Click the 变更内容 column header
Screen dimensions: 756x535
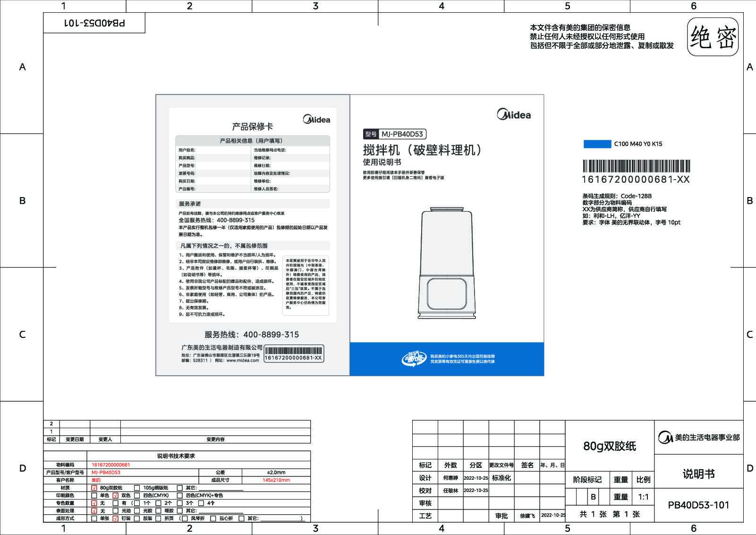(215, 439)
